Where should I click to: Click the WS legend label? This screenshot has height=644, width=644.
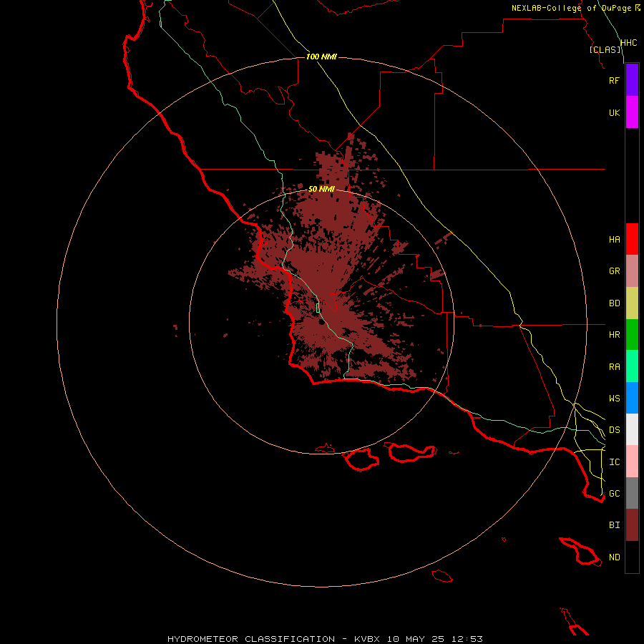614,399
